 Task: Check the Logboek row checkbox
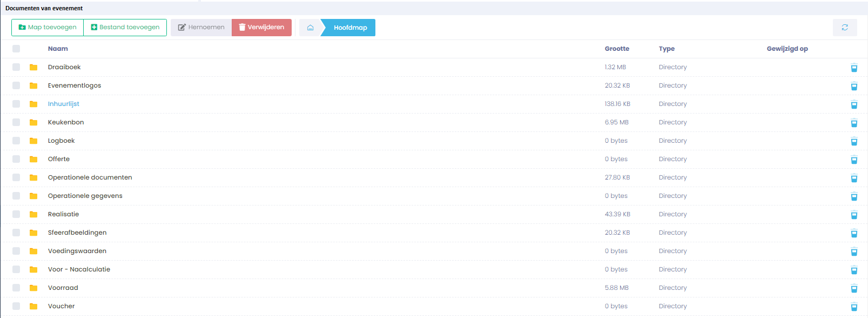[16, 141]
